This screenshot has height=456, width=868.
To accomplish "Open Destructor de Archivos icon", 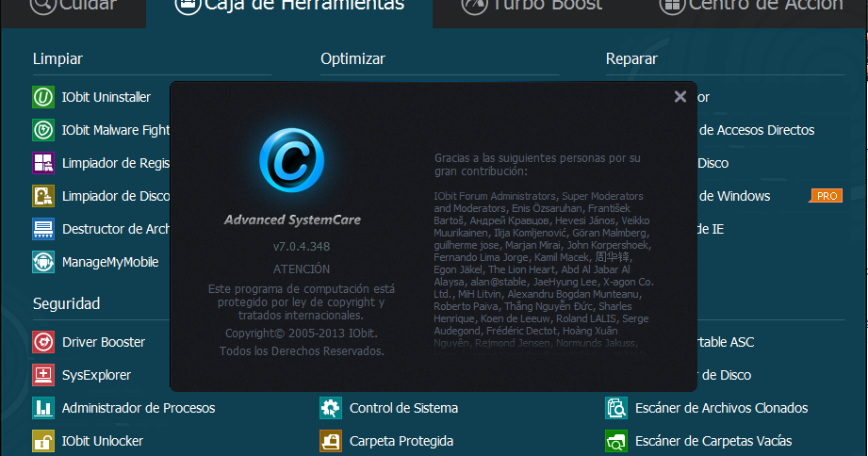I will [43, 229].
